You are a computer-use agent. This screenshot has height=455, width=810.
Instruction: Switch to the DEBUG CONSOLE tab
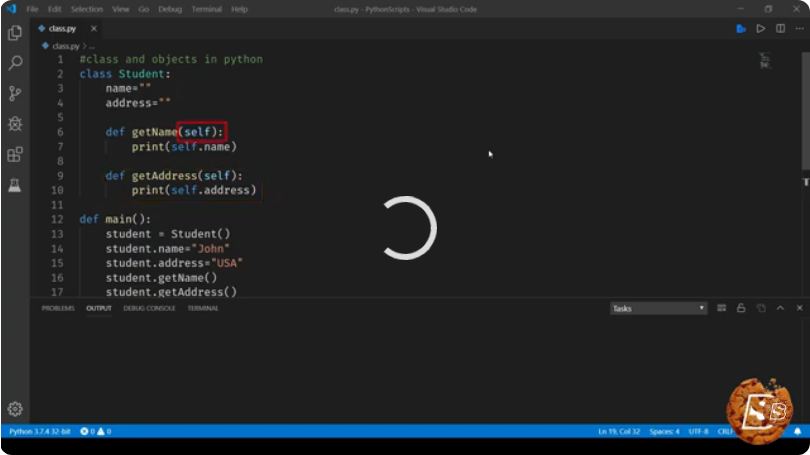click(149, 308)
